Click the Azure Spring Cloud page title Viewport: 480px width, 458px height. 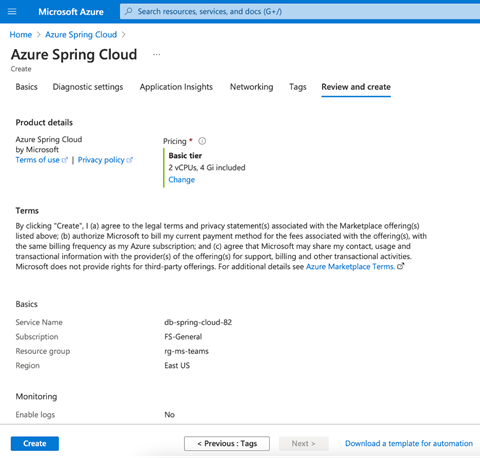pos(74,55)
